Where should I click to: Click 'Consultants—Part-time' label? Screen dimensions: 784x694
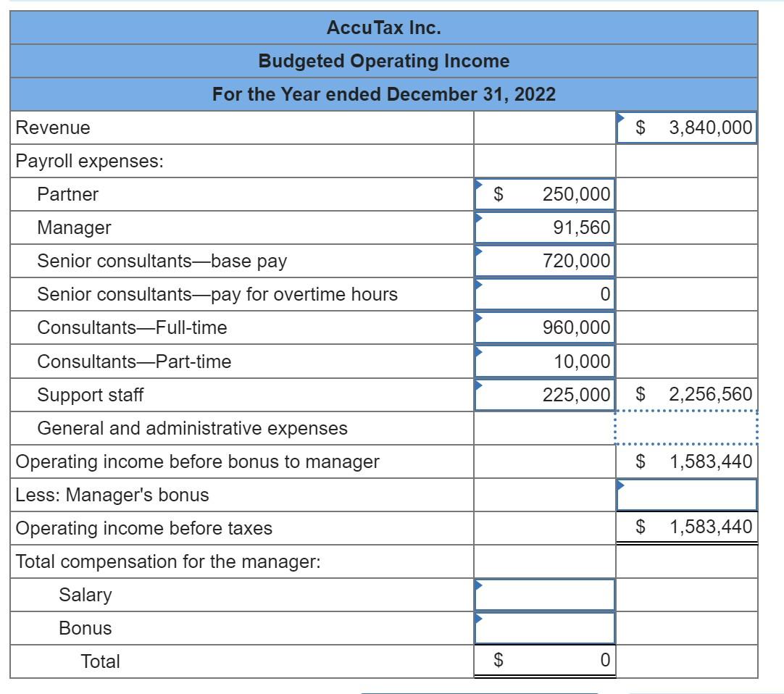pos(135,361)
